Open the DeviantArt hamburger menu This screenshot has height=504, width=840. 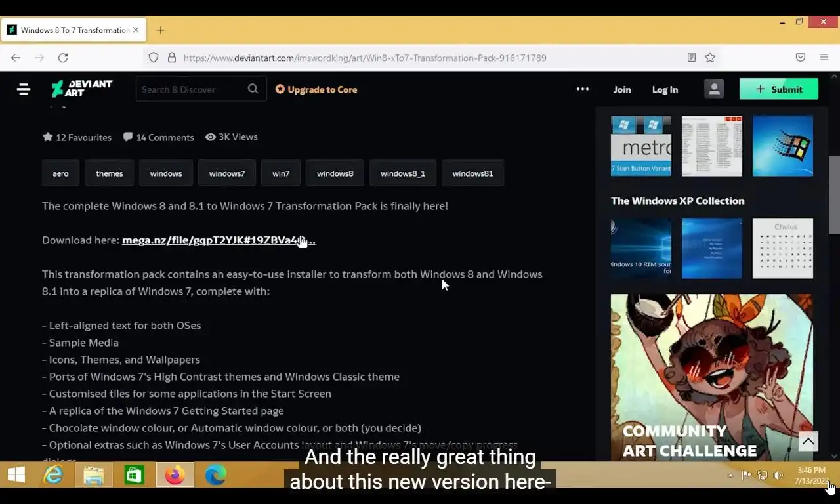point(24,89)
